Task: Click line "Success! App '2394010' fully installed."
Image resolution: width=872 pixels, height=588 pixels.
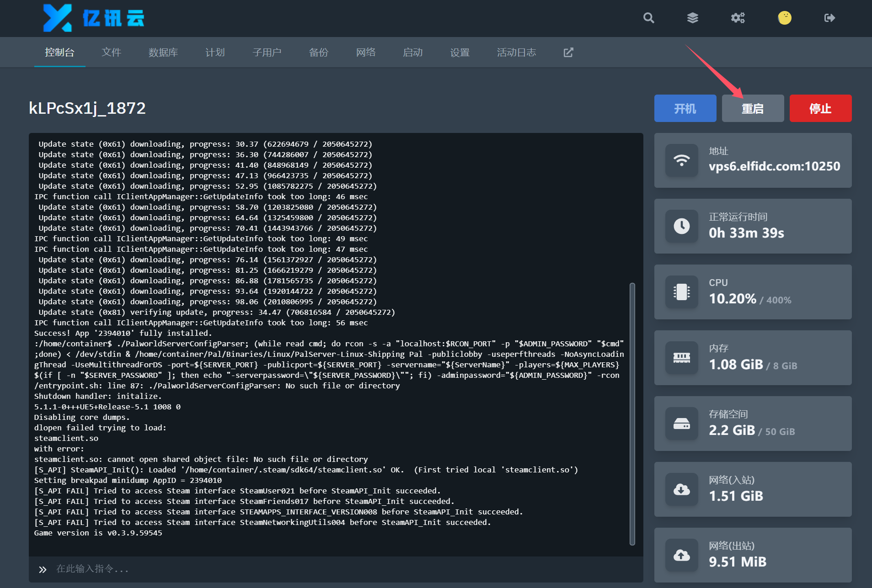Action: pos(123,333)
